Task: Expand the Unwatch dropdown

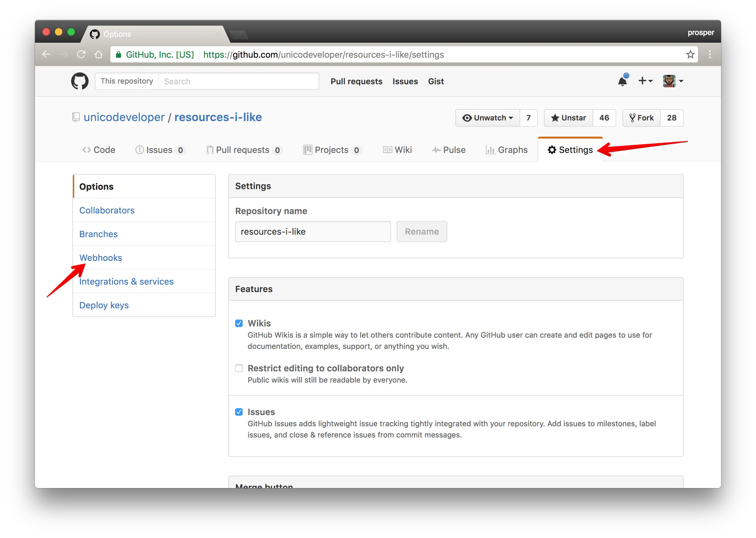Action: (x=487, y=118)
